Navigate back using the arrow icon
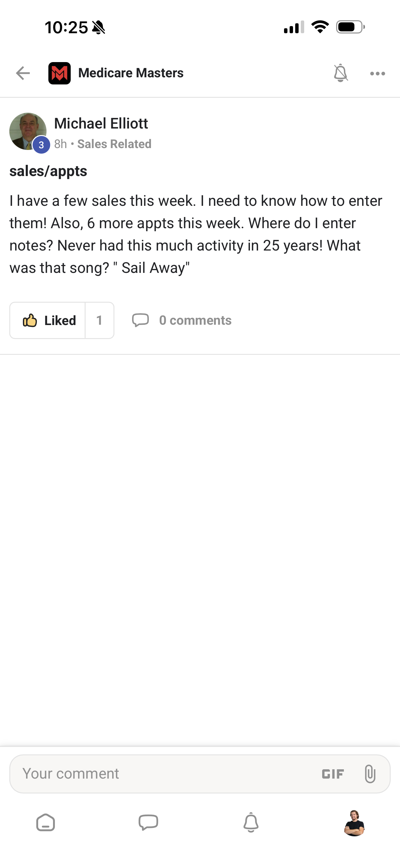This screenshot has height=868, width=400. [23, 73]
